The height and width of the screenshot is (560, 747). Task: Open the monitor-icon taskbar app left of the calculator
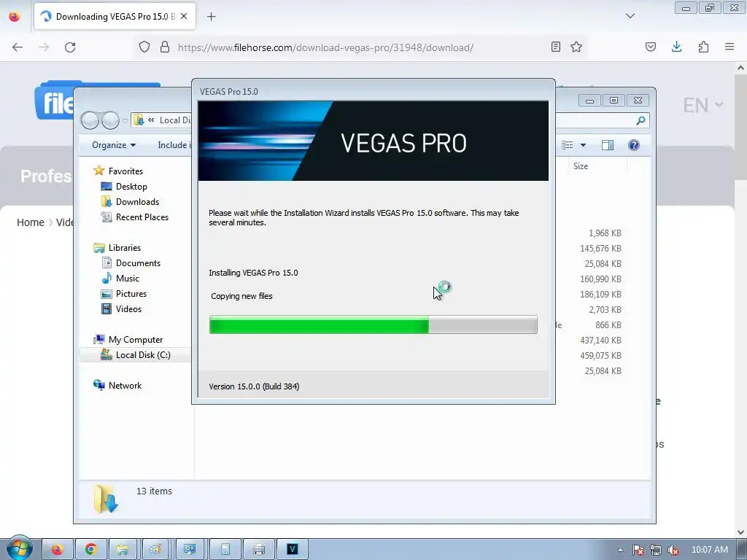click(190, 550)
